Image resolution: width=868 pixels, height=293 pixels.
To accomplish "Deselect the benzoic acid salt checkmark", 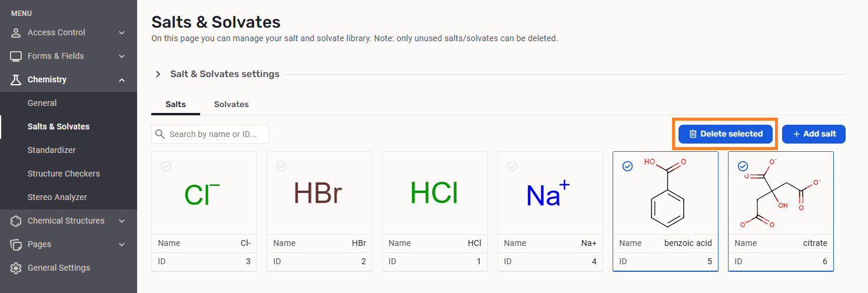I will 627,167.
